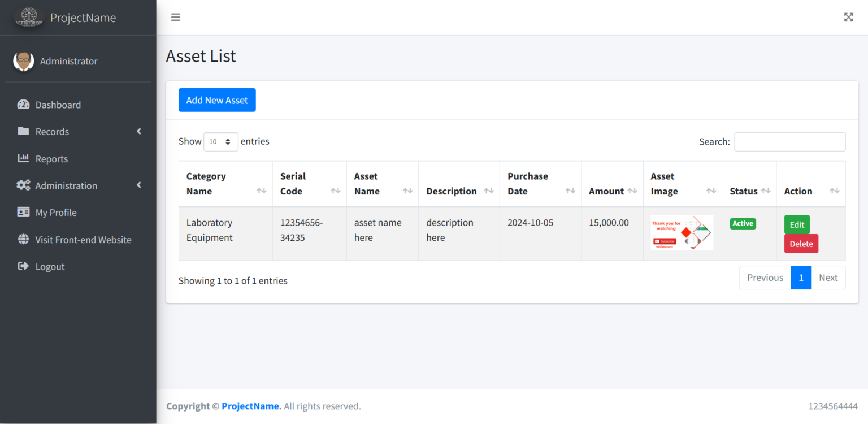The width and height of the screenshot is (868, 424).
Task: View the asset image thumbnail
Action: click(x=682, y=232)
